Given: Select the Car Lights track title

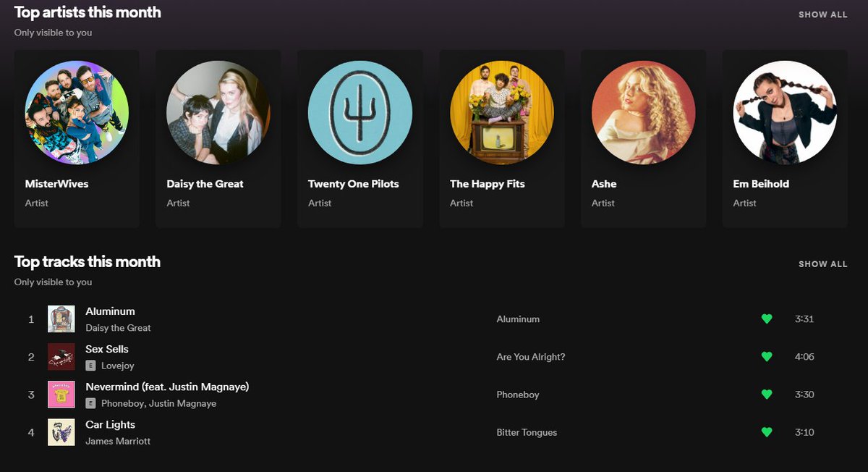Looking at the screenshot, I should pos(110,424).
